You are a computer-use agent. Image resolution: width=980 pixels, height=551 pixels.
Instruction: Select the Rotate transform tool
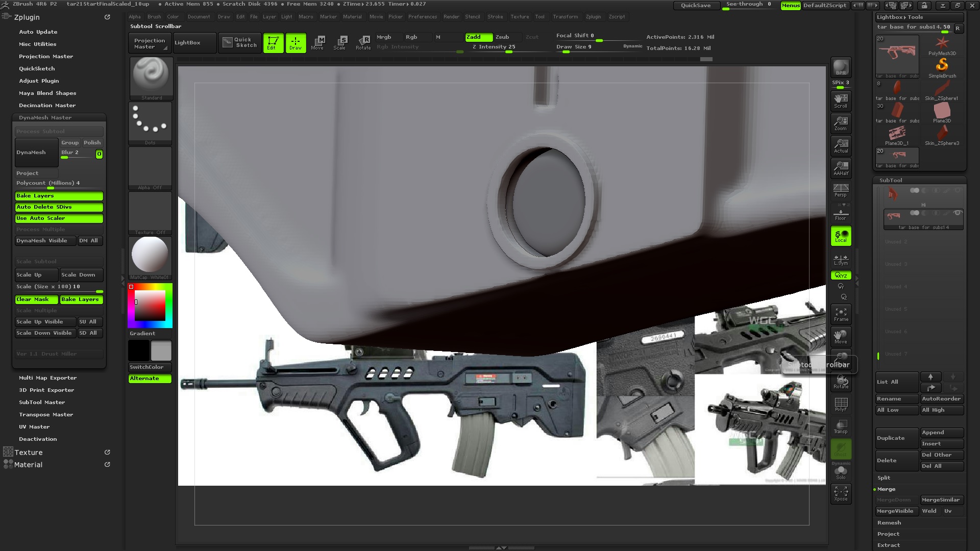pos(363,42)
